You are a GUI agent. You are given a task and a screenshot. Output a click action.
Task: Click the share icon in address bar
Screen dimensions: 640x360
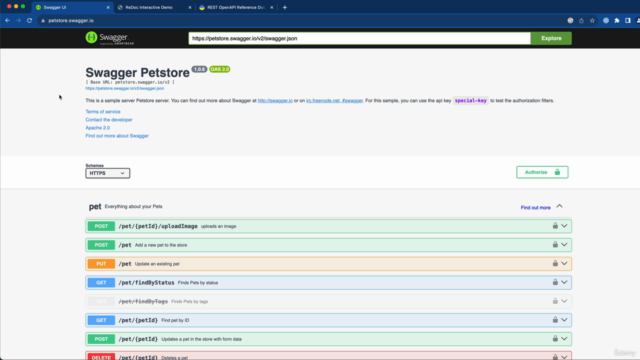coord(581,20)
